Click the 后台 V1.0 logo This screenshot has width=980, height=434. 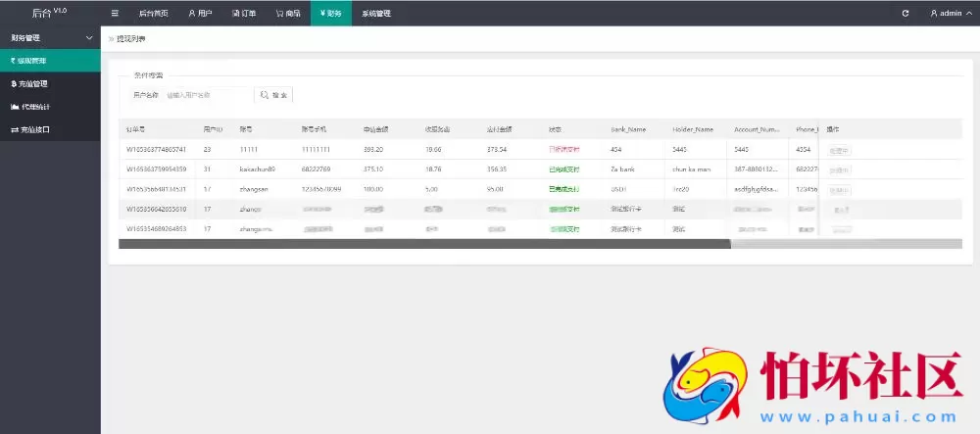pos(49,13)
